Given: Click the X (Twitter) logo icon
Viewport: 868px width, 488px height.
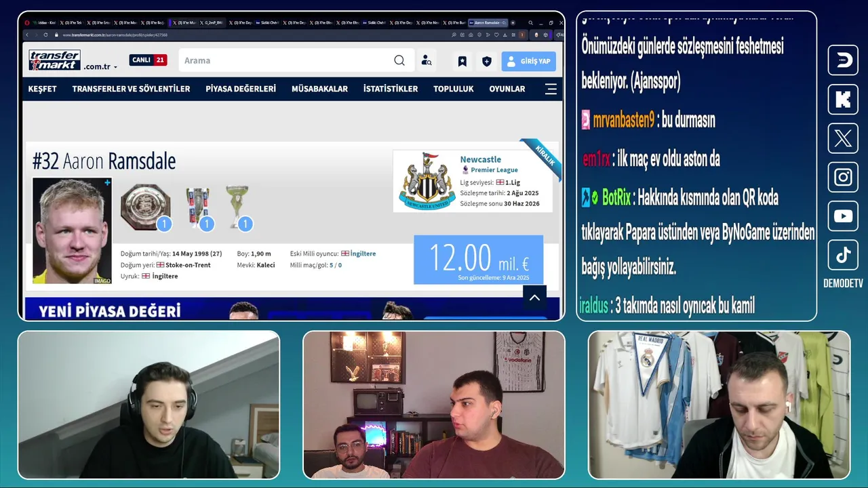Looking at the screenshot, I should 843,138.
